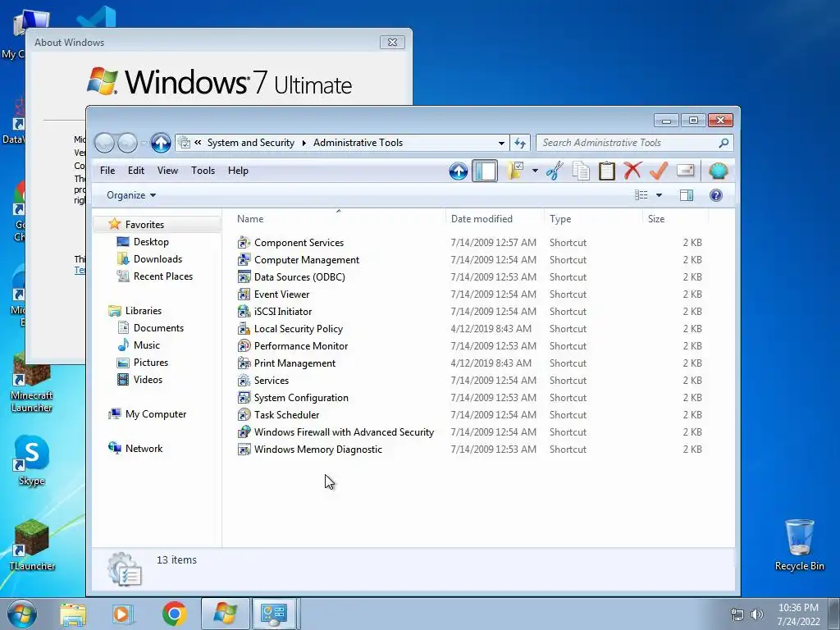Click the Up button beside address bar
Viewport: 840px width, 630px height.
point(160,143)
